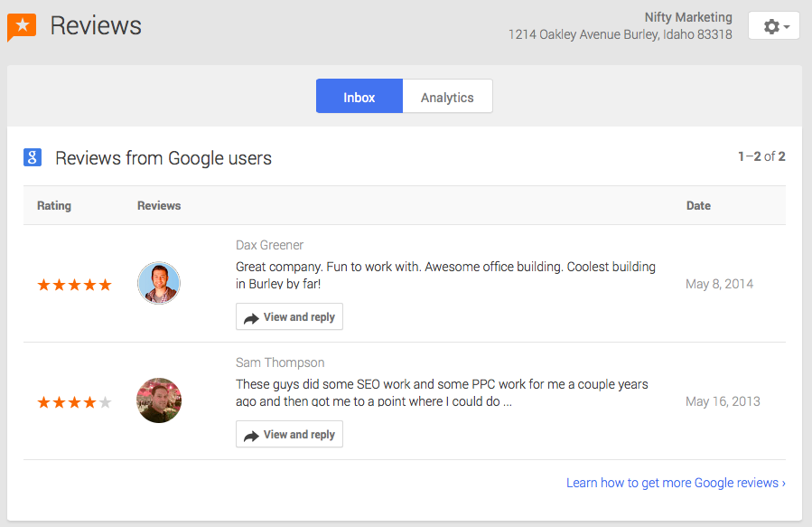This screenshot has height=527, width=812.
Task: Open Sam Thompson's profile picture
Action: 159,400
